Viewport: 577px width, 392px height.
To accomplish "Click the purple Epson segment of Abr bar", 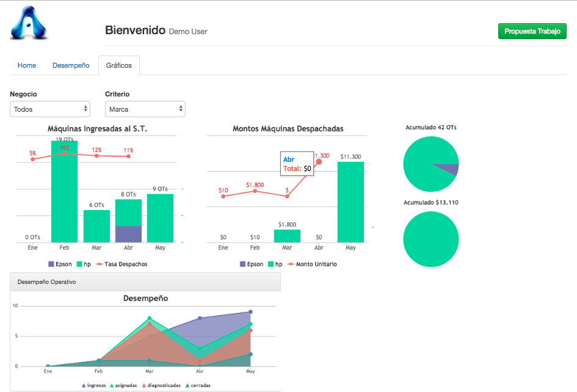I will click(x=128, y=234).
